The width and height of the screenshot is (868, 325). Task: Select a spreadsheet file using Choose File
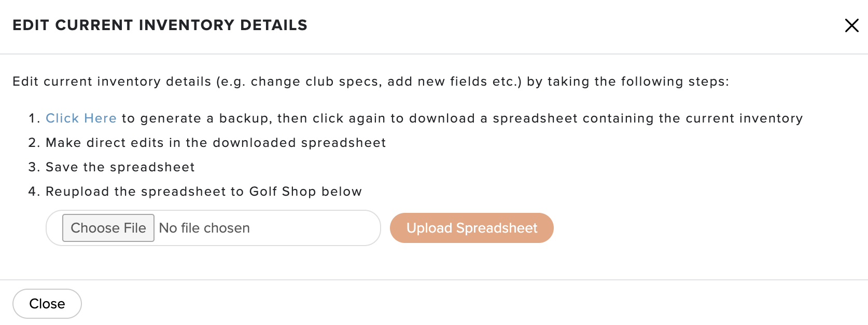108,228
